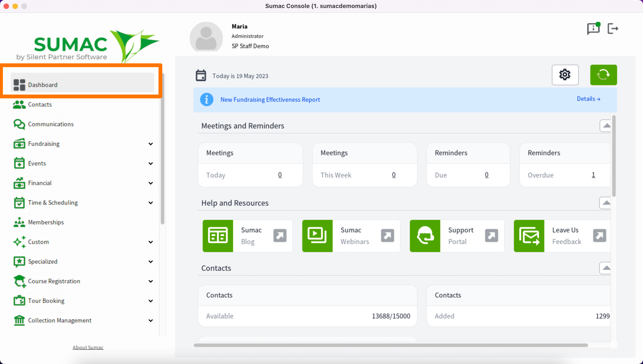Expand the Specialized menu chevron
This screenshot has width=643, height=364.
tap(151, 262)
